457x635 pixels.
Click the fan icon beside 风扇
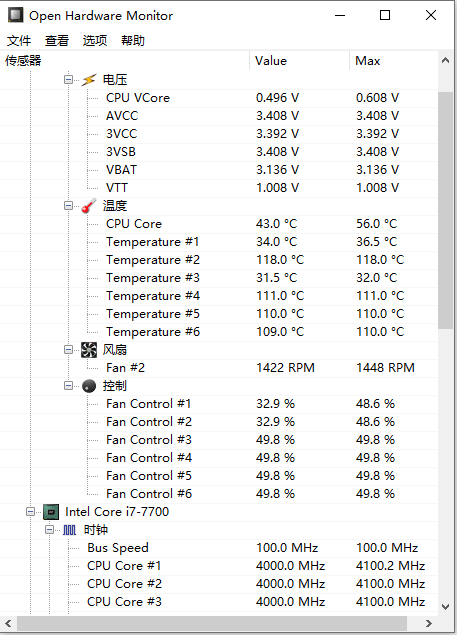[89, 350]
